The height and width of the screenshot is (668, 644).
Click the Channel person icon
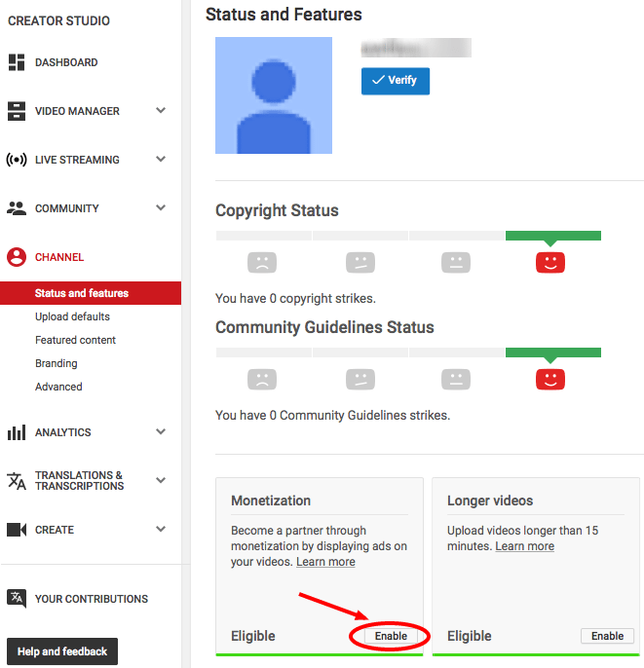click(x=17, y=257)
